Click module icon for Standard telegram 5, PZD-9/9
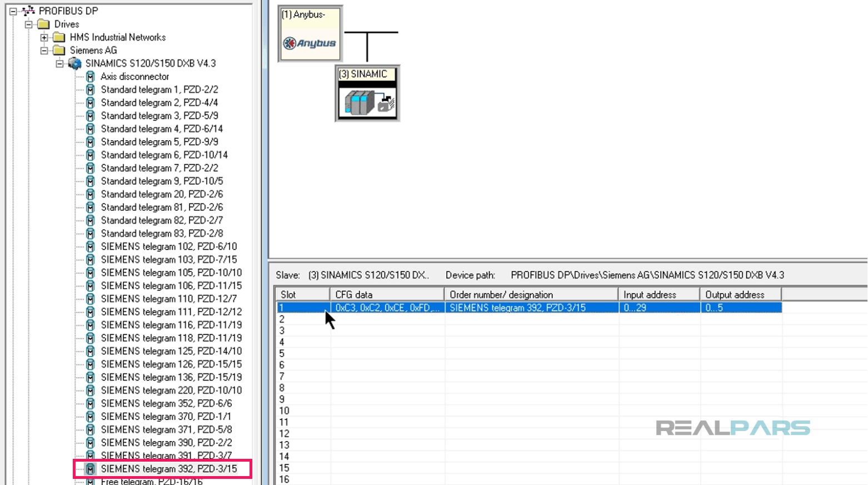 point(91,142)
